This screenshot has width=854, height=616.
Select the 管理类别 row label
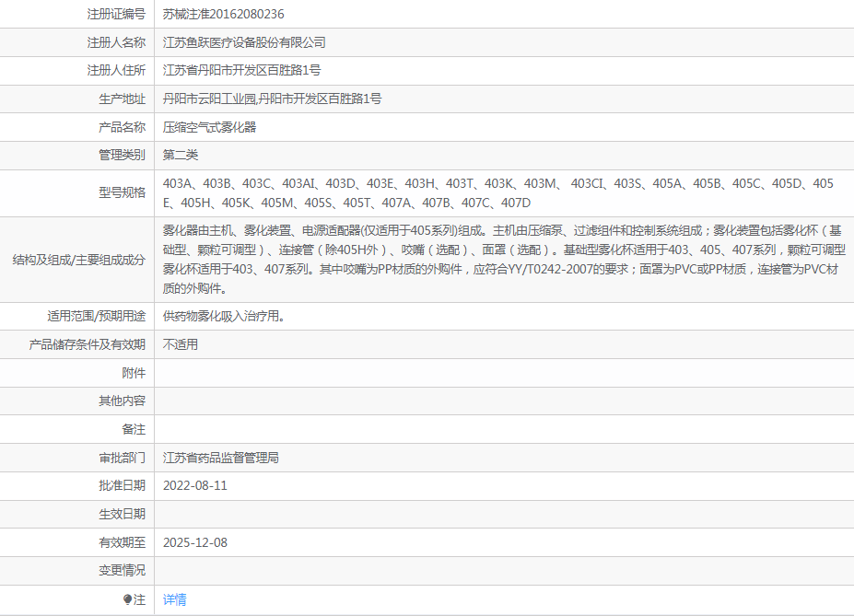pyautogui.click(x=122, y=155)
